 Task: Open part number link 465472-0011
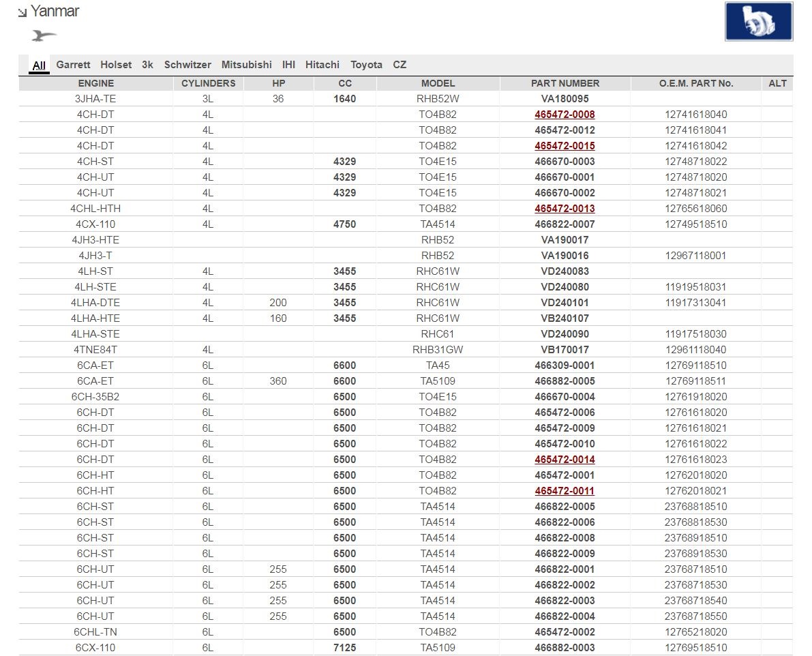[565, 491]
